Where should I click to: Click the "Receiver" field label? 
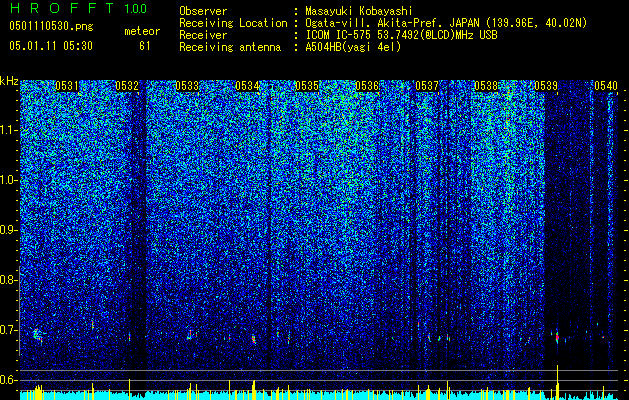point(203,35)
